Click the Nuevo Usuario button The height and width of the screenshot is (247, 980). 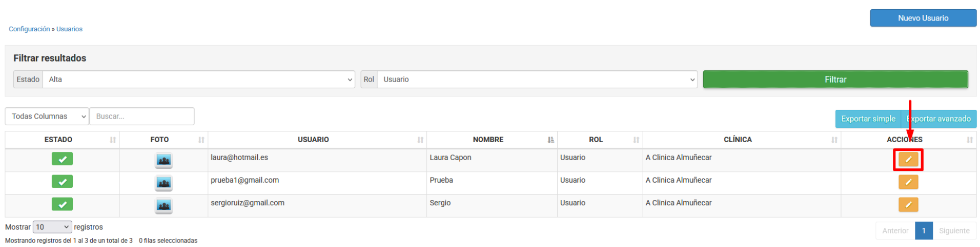[923, 18]
